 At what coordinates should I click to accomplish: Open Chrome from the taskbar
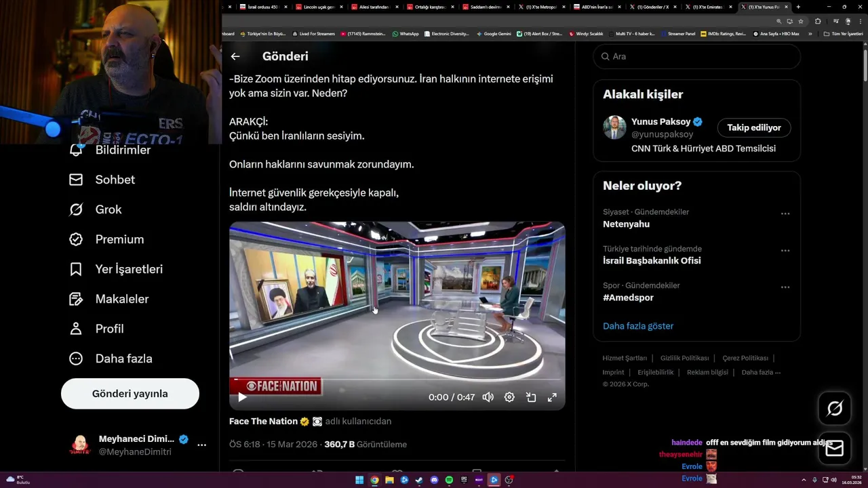(374, 480)
